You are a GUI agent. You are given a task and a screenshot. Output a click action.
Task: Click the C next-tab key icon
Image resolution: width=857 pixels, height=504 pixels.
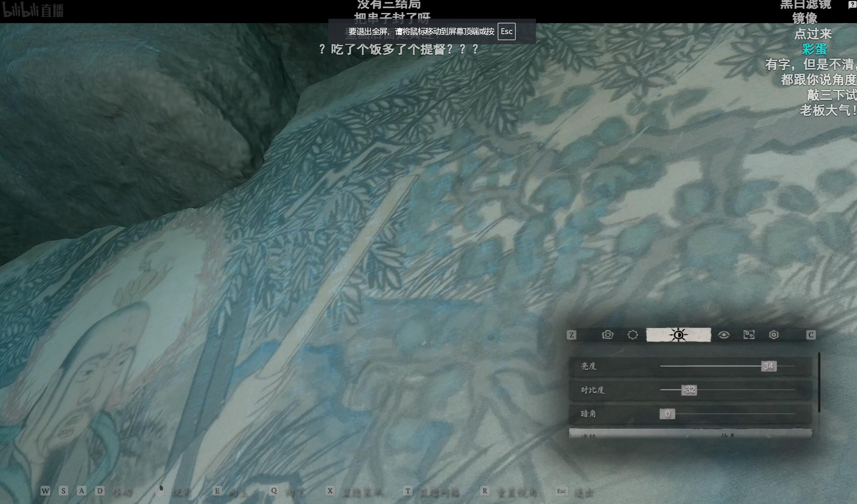[x=811, y=335]
